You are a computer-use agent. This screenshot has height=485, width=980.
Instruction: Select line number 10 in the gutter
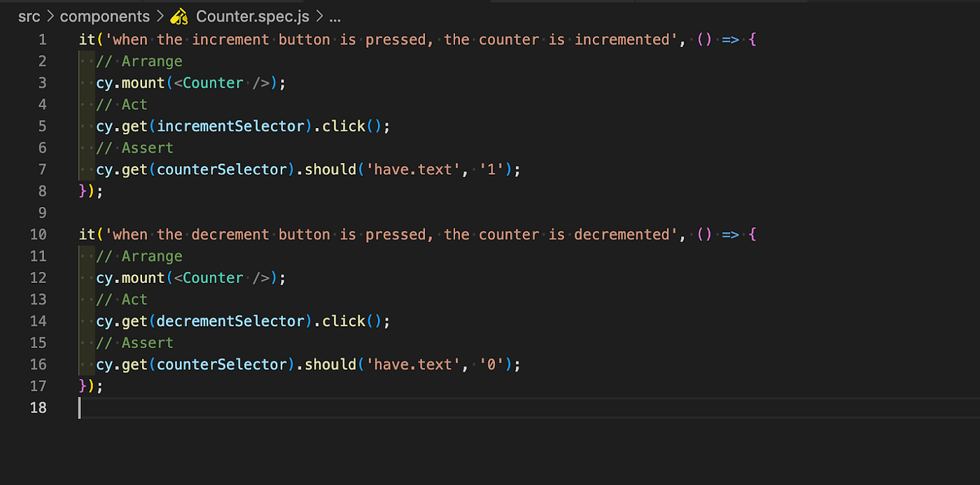click(x=38, y=234)
